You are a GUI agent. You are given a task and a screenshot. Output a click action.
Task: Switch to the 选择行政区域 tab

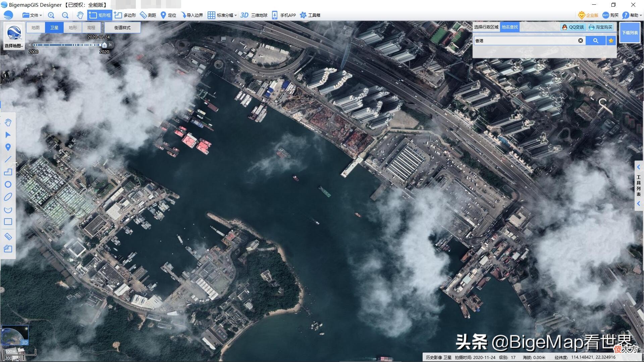pyautogui.click(x=486, y=27)
